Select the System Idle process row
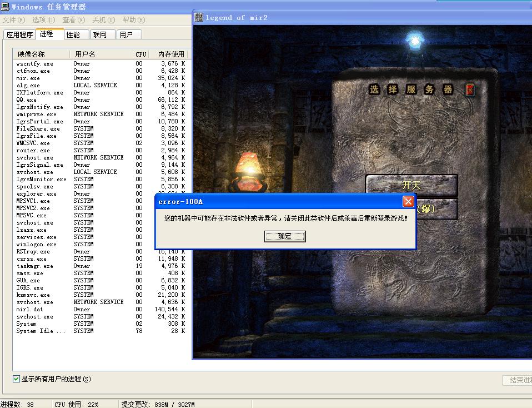Screen dimensions: 532x408 coord(101,331)
